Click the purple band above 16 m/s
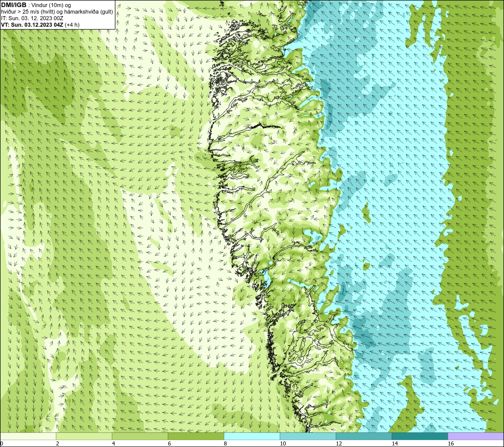This screenshot has height=447, width=504. 476,436
